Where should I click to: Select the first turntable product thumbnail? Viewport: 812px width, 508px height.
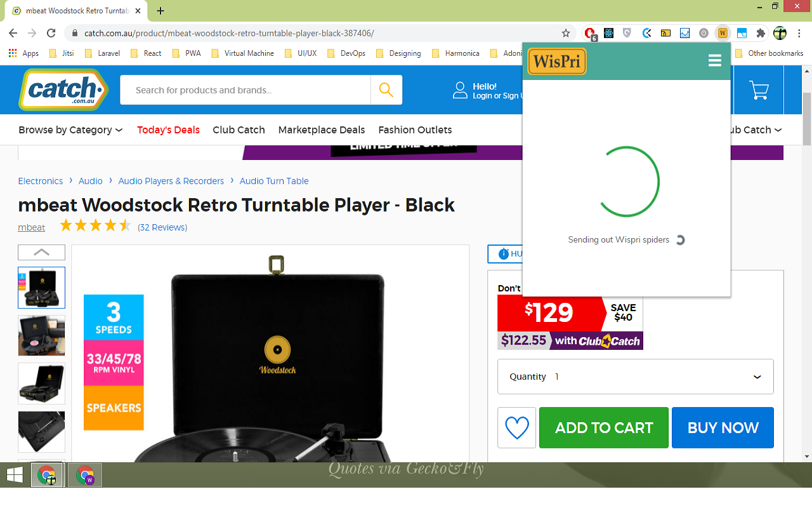[41, 288]
